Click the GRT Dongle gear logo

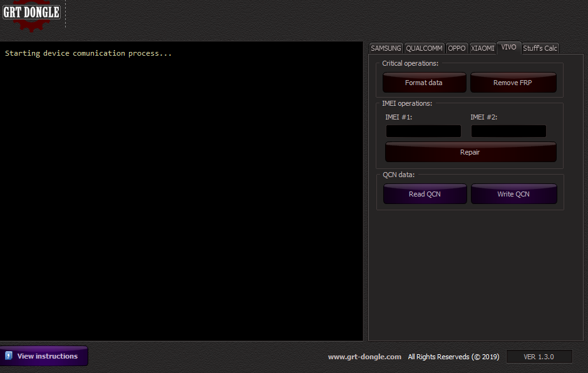pos(31,16)
